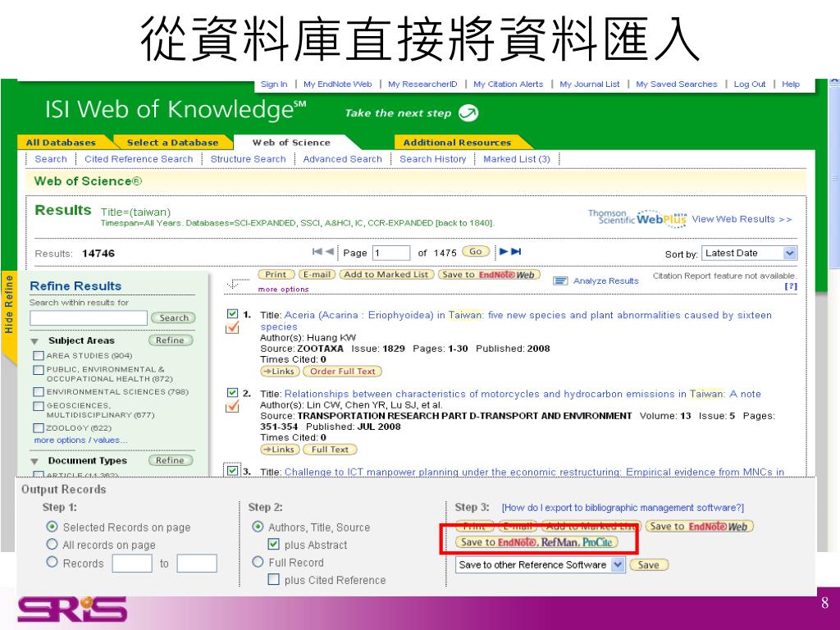Click Save to EndNote, RefMan, ProCite button
This screenshot has height=630, width=840.
pyautogui.click(x=536, y=542)
